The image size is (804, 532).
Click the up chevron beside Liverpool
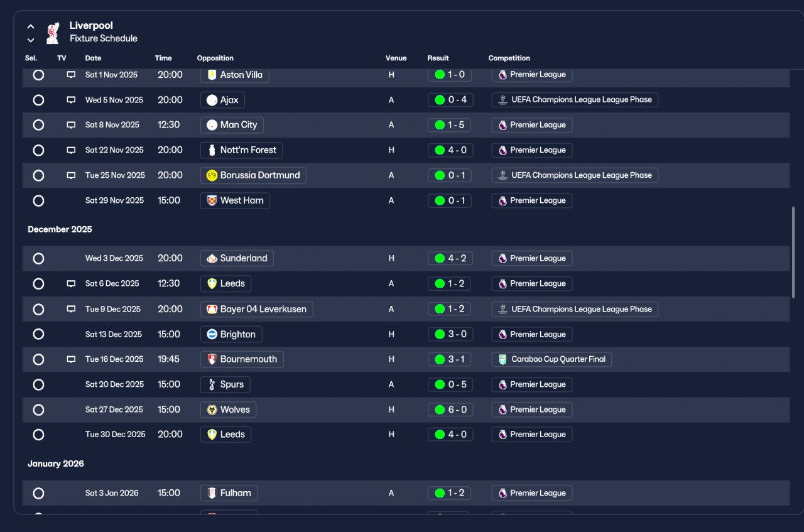coord(31,26)
